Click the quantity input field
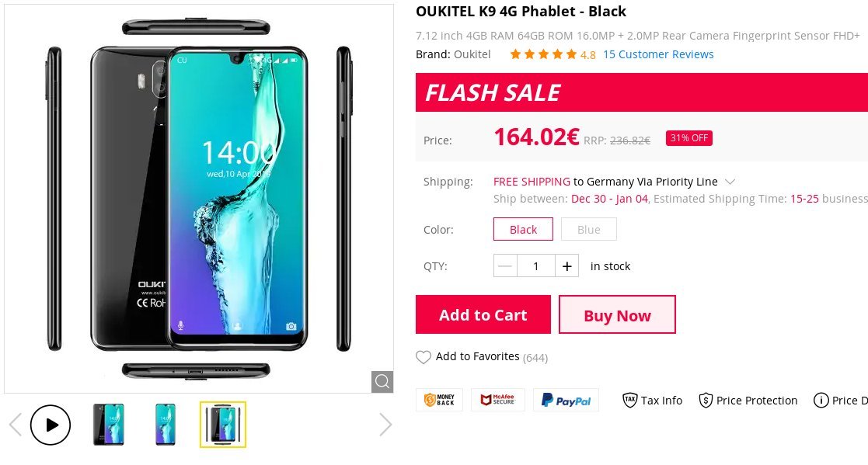The height and width of the screenshot is (465, 868). pos(536,266)
